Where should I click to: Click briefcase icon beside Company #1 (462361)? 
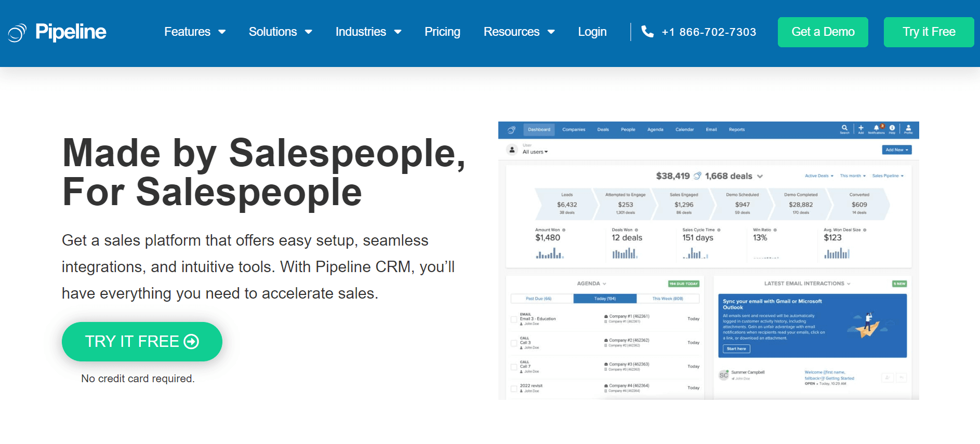[x=606, y=316]
